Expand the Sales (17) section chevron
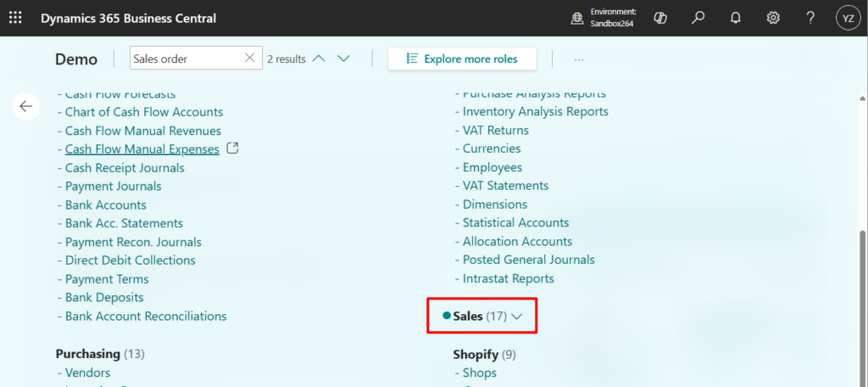The height and width of the screenshot is (387, 868). (518, 317)
